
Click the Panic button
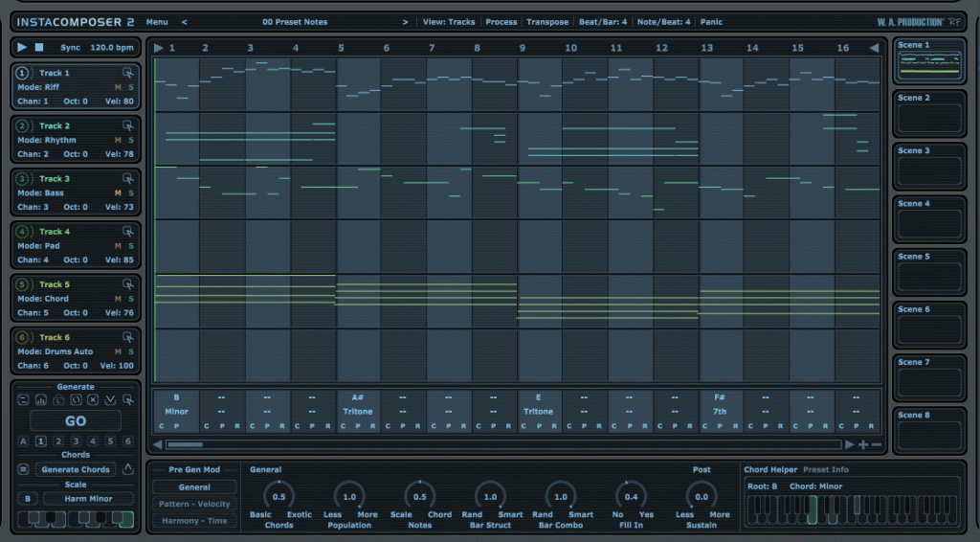pyautogui.click(x=711, y=22)
